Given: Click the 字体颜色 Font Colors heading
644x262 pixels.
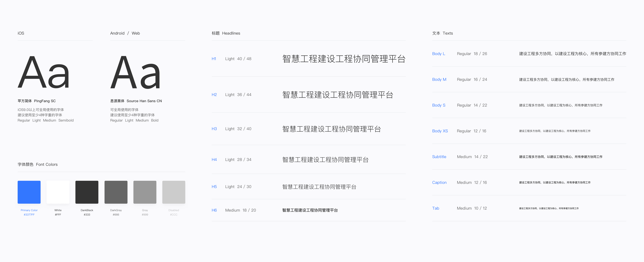Looking at the screenshot, I should pyautogui.click(x=37, y=164).
